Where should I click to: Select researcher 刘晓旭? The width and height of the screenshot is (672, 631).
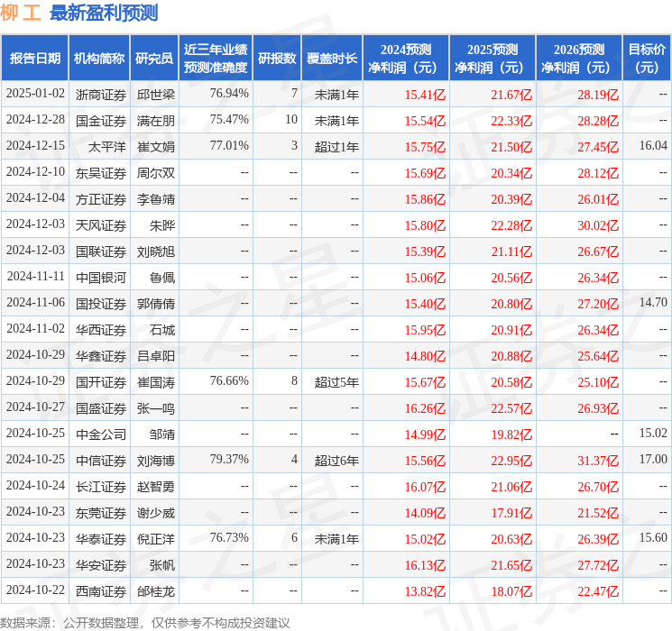[x=156, y=251]
